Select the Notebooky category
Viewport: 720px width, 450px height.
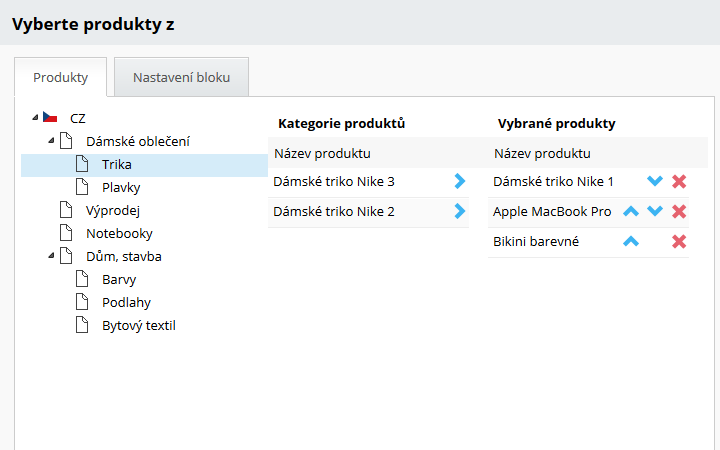click(x=119, y=233)
